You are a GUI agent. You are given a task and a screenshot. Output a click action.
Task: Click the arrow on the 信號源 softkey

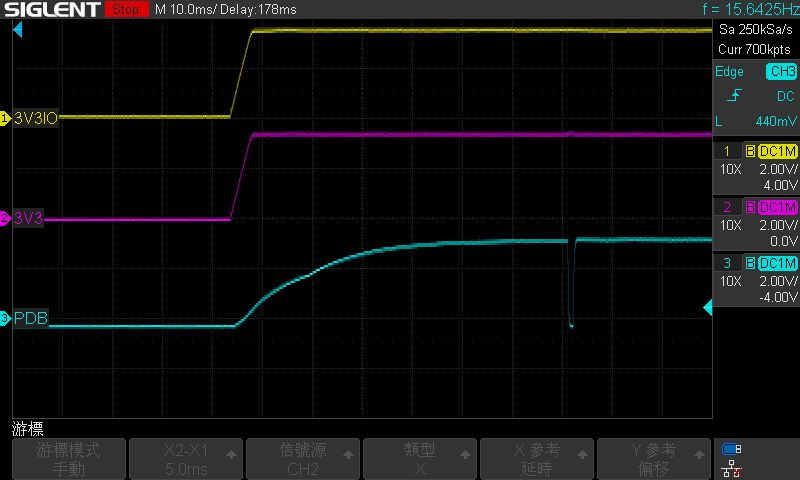pyautogui.click(x=348, y=454)
